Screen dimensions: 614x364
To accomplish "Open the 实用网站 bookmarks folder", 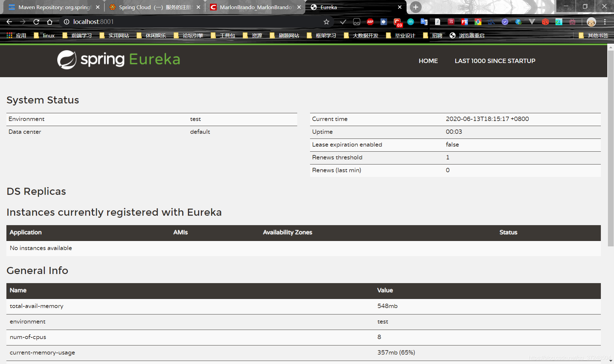I will (x=114, y=35).
